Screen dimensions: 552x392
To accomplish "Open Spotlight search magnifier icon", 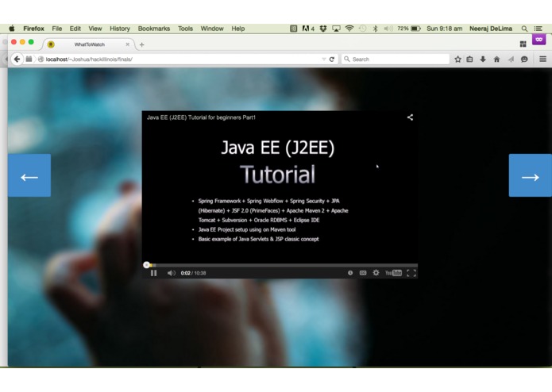I will pos(524,29).
